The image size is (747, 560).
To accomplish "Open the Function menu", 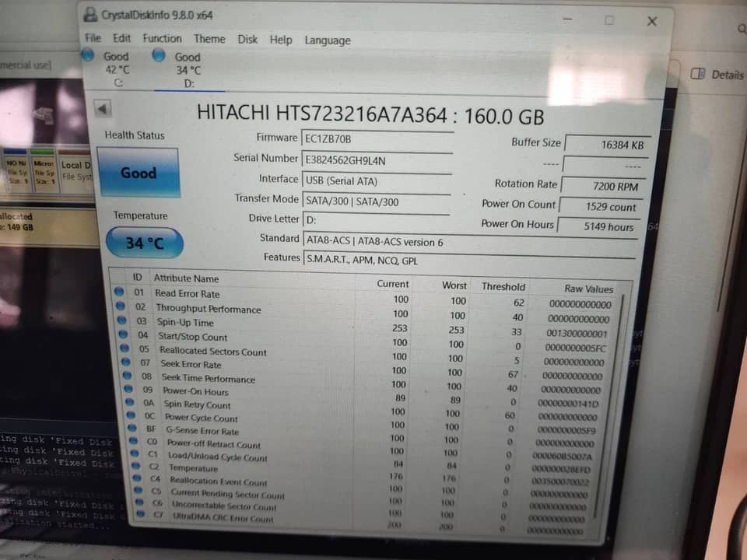I will coord(162,39).
